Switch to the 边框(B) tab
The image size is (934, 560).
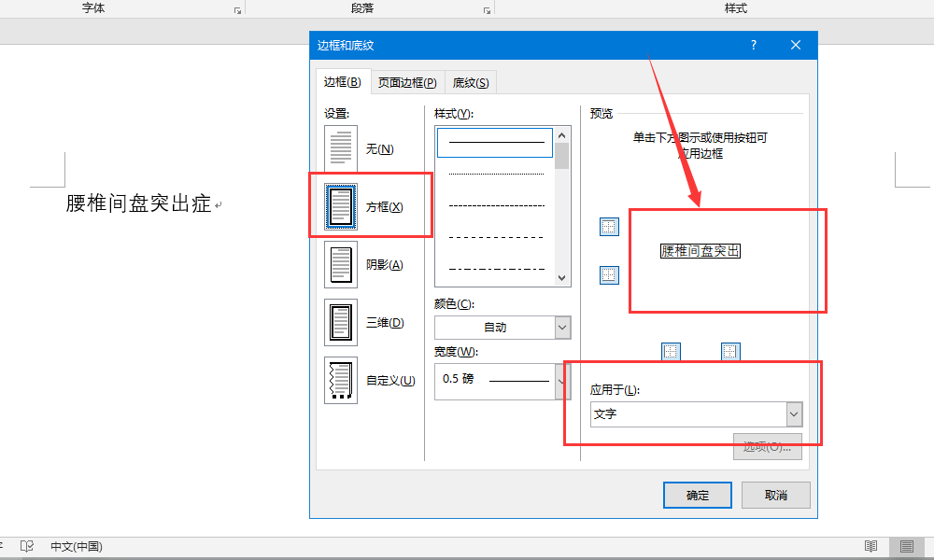[x=343, y=82]
